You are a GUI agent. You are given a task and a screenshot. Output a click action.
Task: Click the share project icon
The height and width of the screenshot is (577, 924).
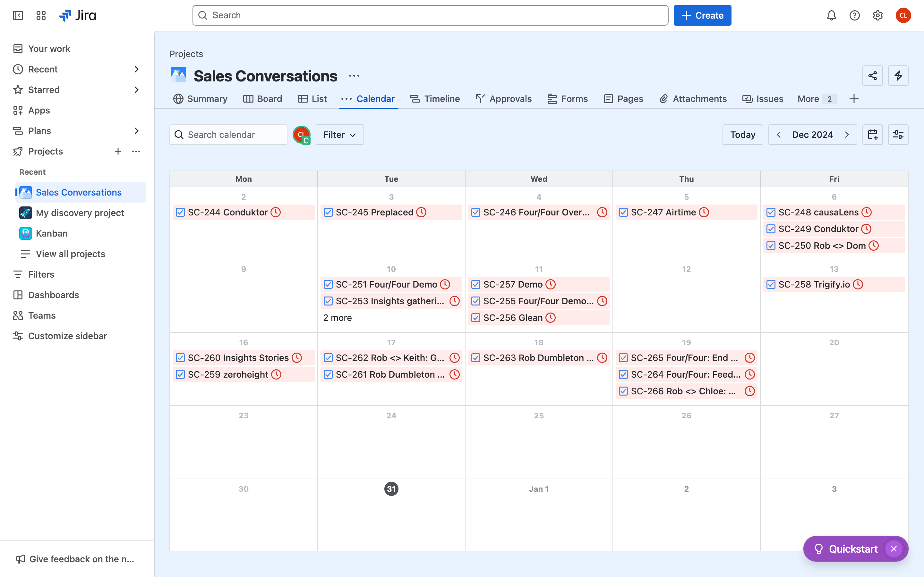pos(872,76)
